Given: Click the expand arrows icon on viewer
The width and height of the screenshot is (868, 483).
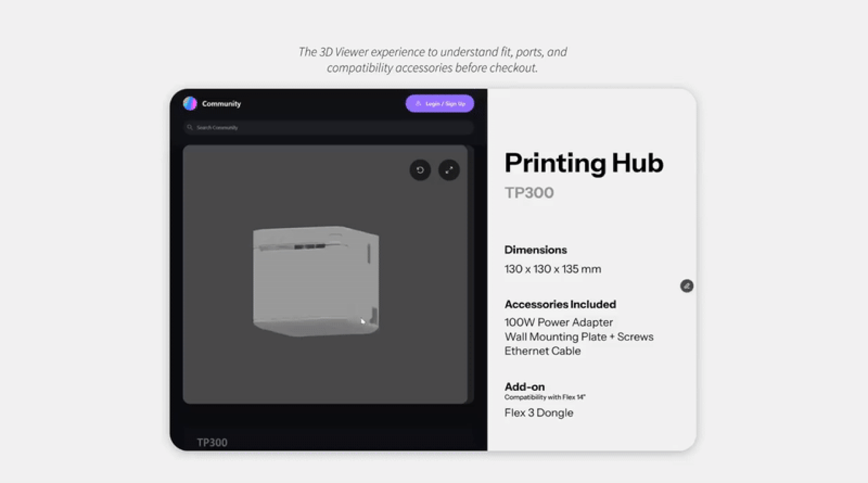Looking at the screenshot, I should 449,170.
